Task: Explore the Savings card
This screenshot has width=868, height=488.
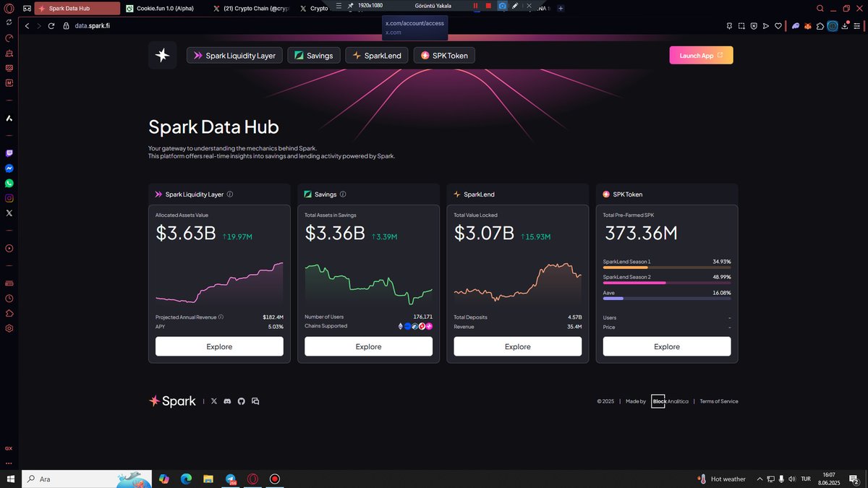Action: [x=368, y=346]
